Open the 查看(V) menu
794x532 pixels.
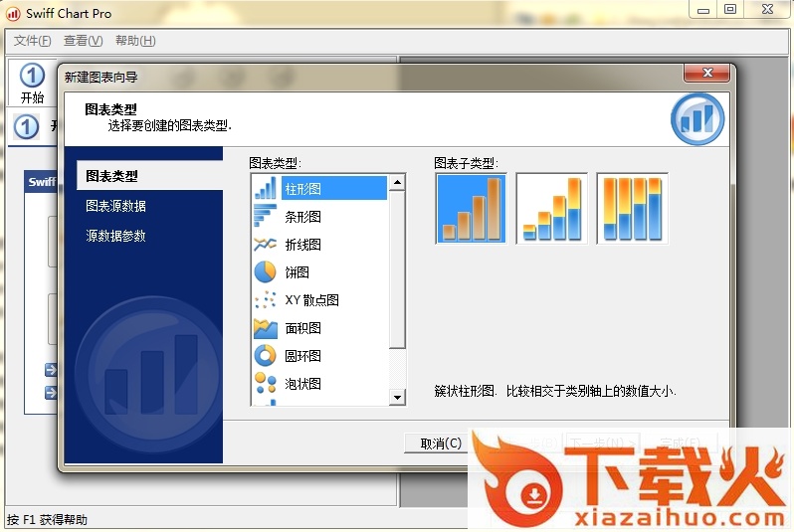point(83,41)
